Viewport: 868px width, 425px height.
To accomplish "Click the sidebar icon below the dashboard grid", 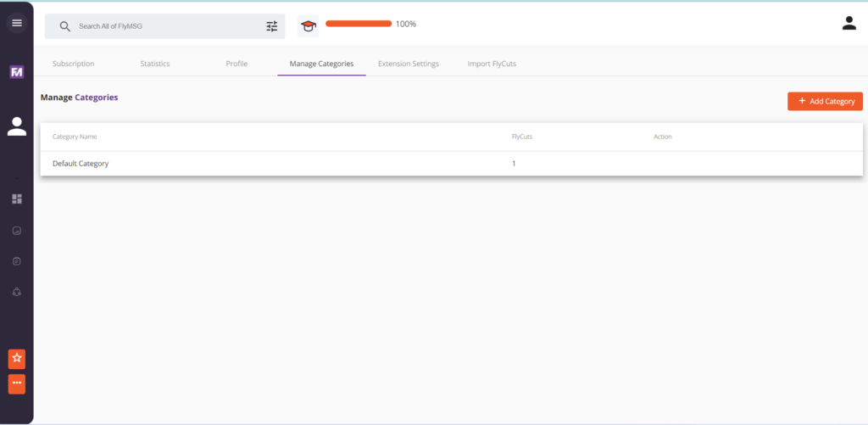I will coord(17,231).
